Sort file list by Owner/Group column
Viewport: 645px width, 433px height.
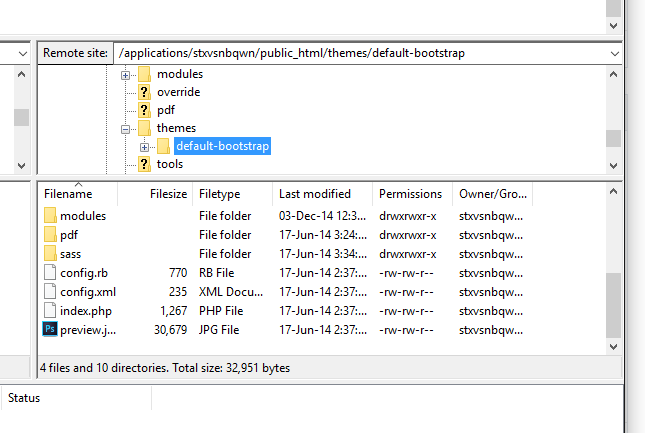pos(493,194)
